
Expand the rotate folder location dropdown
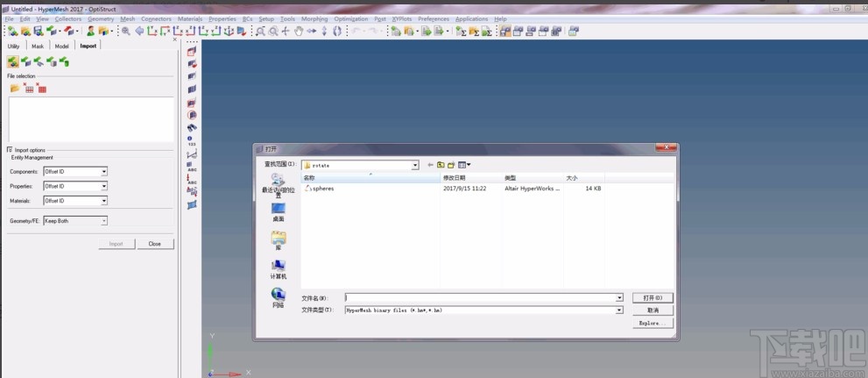[x=415, y=165]
